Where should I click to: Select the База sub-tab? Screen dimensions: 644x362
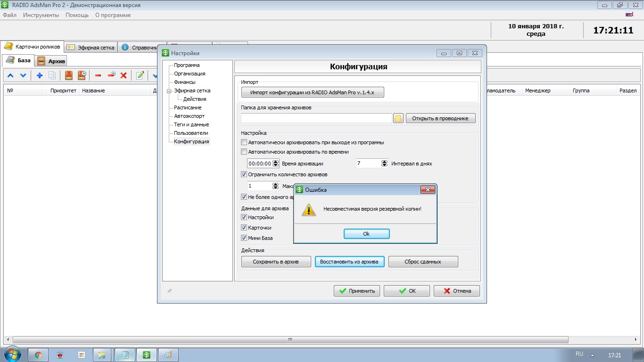(18, 60)
